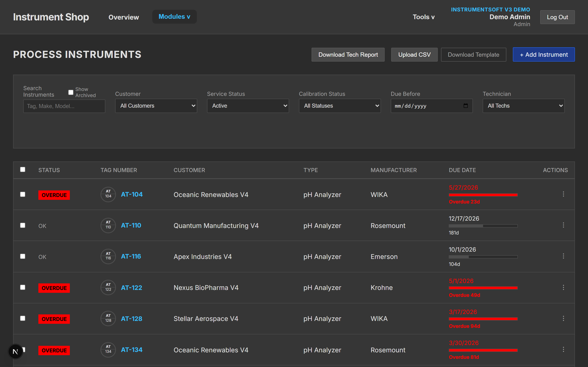Image resolution: width=588 pixels, height=367 pixels.
Task: Tick the select-all checkbox in table header
Action: (23, 169)
